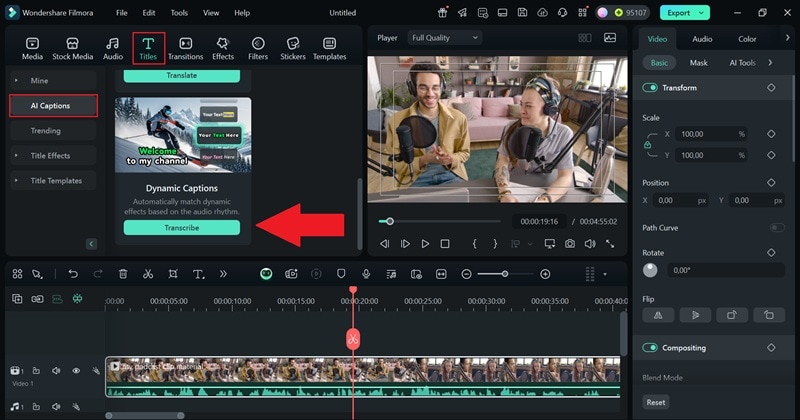The width and height of the screenshot is (800, 420).
Task: Open the Media tab
Action: (32, 49)
